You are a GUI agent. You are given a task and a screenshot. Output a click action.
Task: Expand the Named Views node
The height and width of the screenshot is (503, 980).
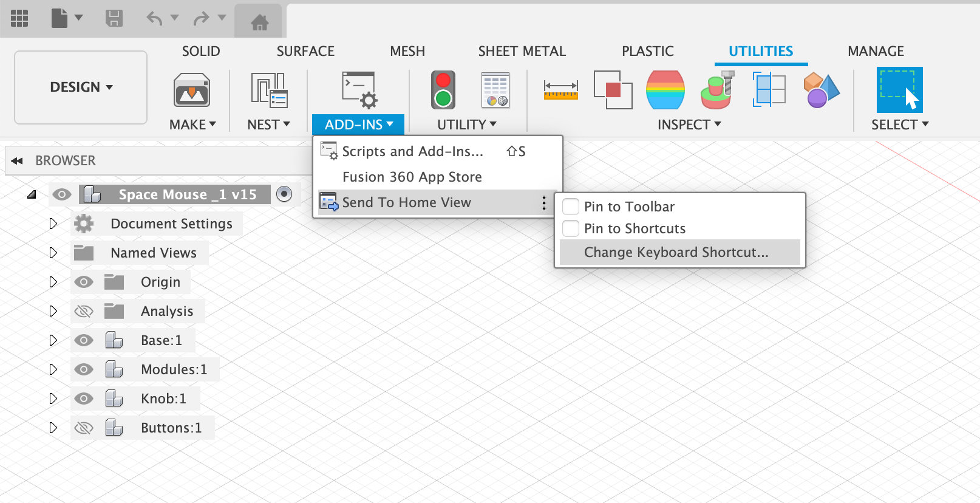(x=53, y=253)
